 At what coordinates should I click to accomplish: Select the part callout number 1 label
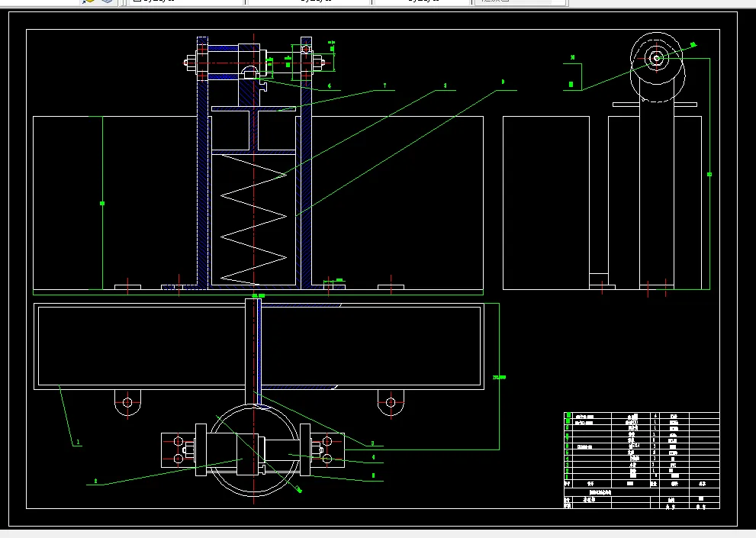[78, 442]
